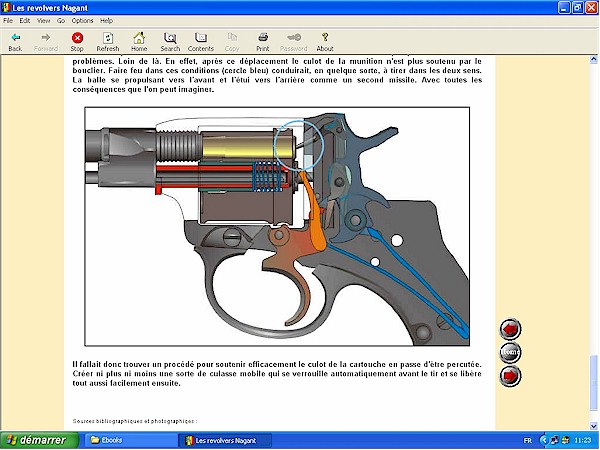Viewport: 600px width, 450px height.
Task: Stop loading with the red Stop icon
Action: tap(77, 42)
